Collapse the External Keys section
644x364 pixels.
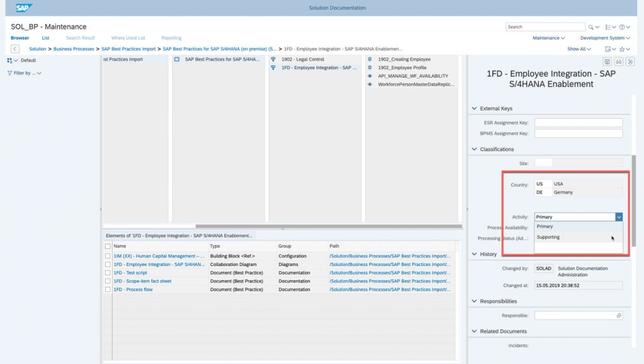[474, 108]
